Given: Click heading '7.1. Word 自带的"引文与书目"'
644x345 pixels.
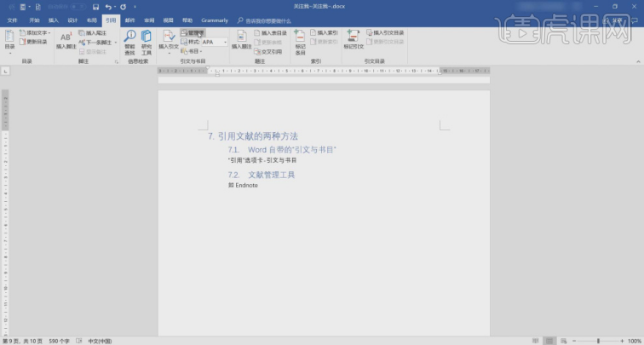Looking at the screenshot, I should pos(283,150).
